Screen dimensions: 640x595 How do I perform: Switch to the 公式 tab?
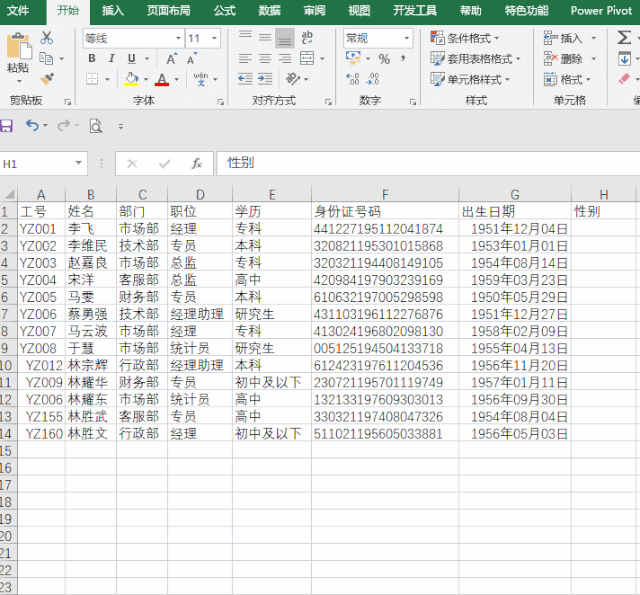pyautogui.click(x=224, y=11)
